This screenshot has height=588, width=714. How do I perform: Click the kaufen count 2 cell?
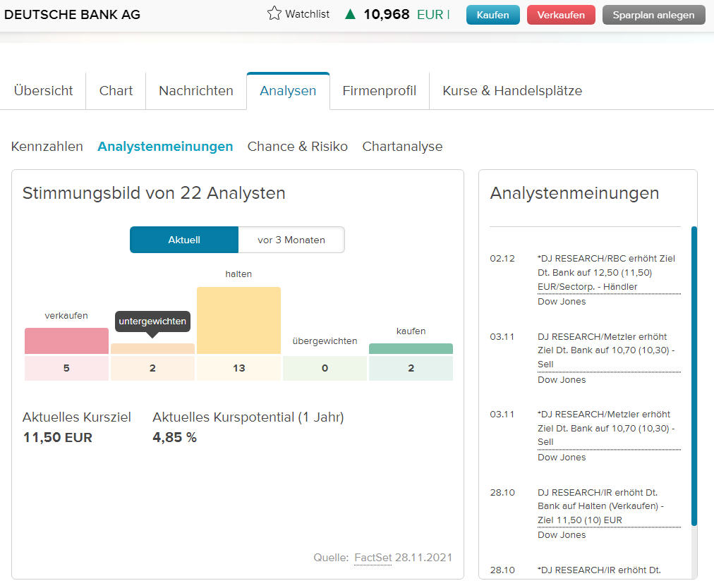tap(411, 368)
